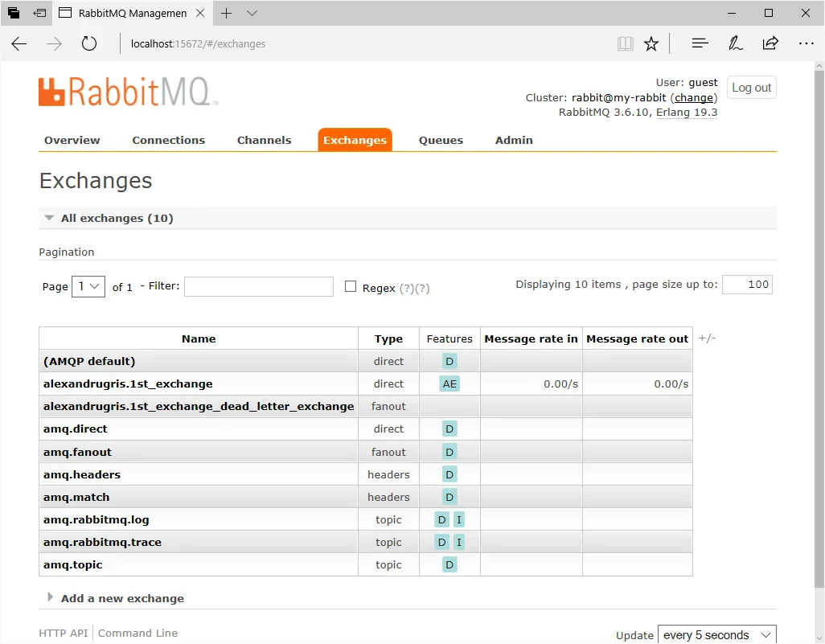
Task: Click the cluster change link
Action: pyautogui.click(x=694, y=98)
